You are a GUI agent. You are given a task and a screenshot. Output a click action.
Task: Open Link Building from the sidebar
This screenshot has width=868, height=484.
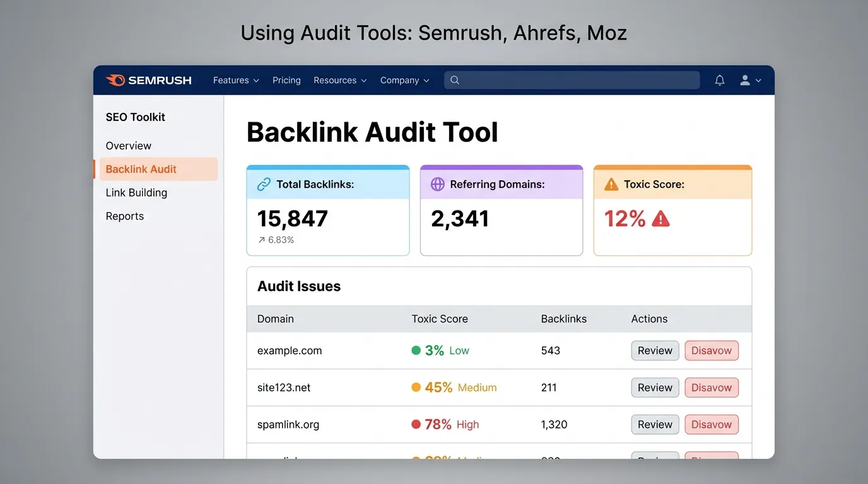pyautogui.click(x=136, y=193)
